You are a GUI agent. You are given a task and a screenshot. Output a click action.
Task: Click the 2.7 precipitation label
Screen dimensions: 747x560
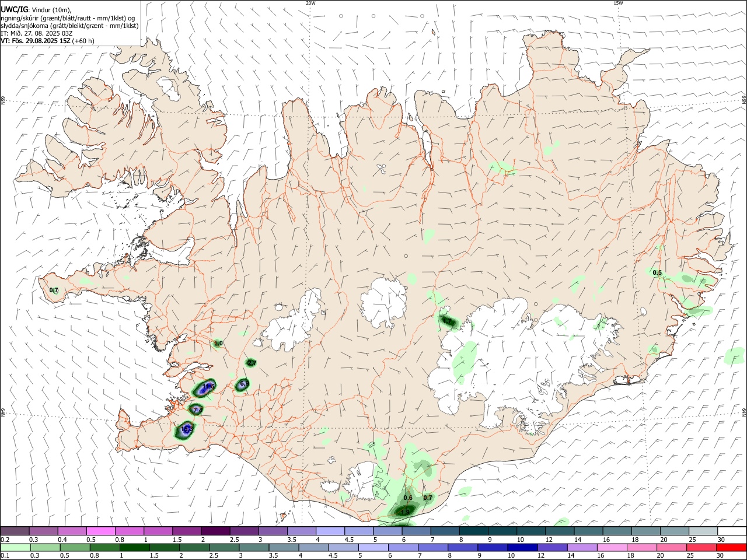click(252, 363)
